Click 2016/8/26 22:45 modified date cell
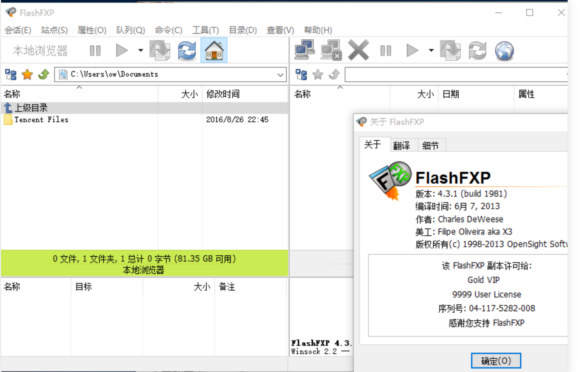The image size is (588, 372). [x=237, y=119]
